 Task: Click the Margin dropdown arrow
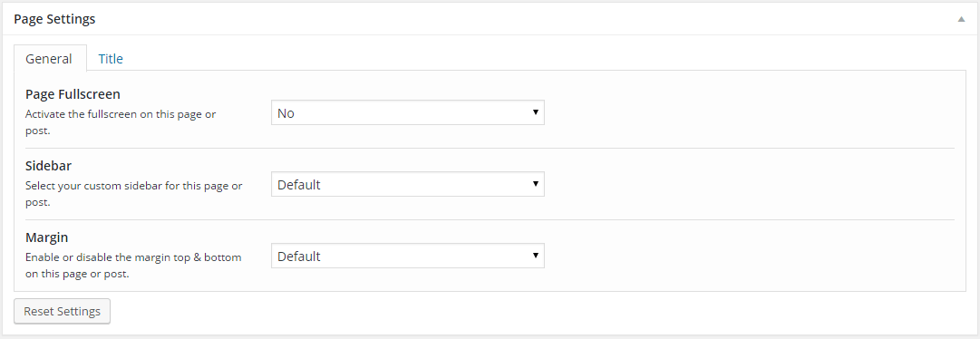(x=536, y=256)
